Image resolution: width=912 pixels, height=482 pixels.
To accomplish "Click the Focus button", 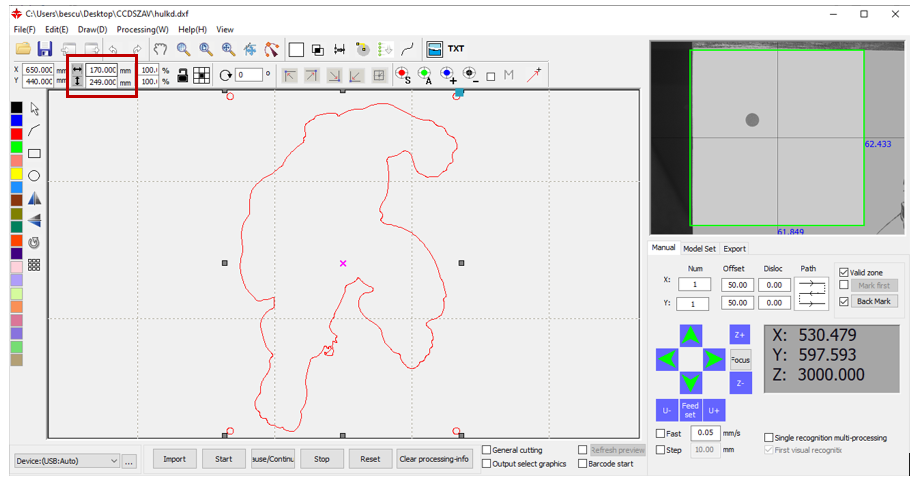I will [740, 360].
